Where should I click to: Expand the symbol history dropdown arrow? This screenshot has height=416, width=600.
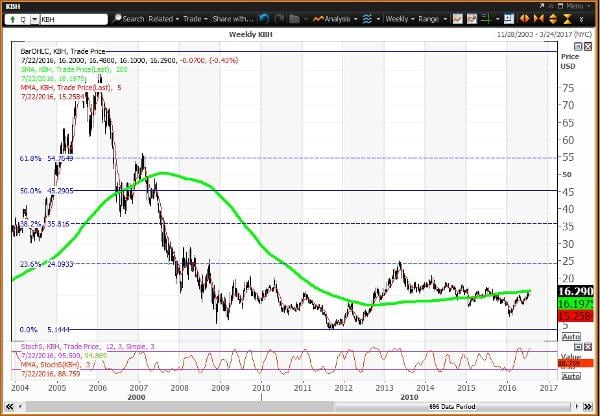35,19
